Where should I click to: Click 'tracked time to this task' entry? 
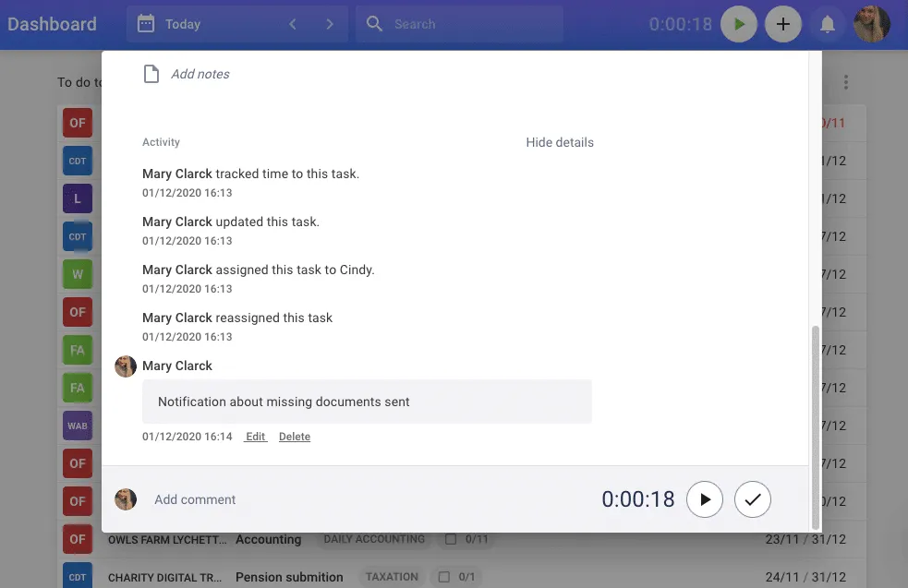click(250, 174)
